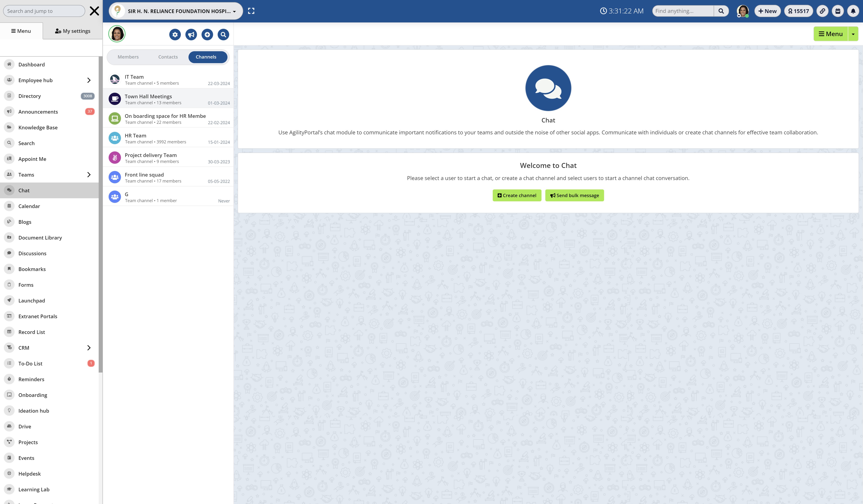This screenshot has width=863, height=504.
Task: Toggle fullscreen mode icon
Action: tap(251, 11)
